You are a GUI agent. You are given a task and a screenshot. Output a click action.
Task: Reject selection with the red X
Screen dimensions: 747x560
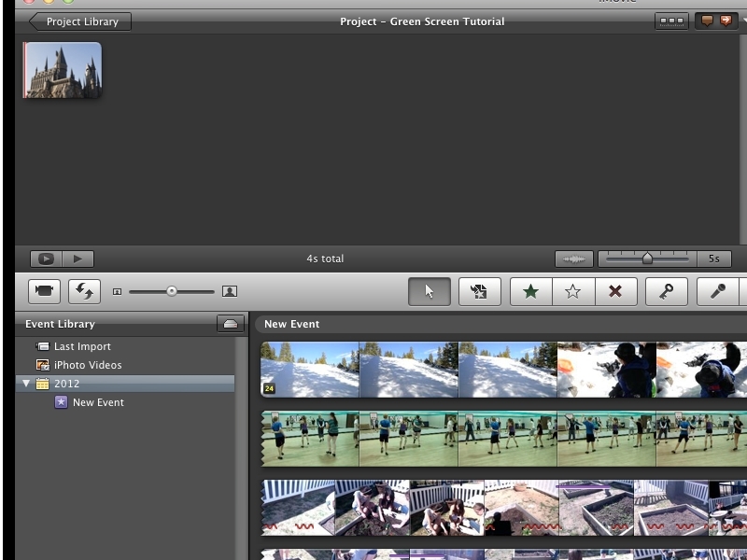point(616,291)
